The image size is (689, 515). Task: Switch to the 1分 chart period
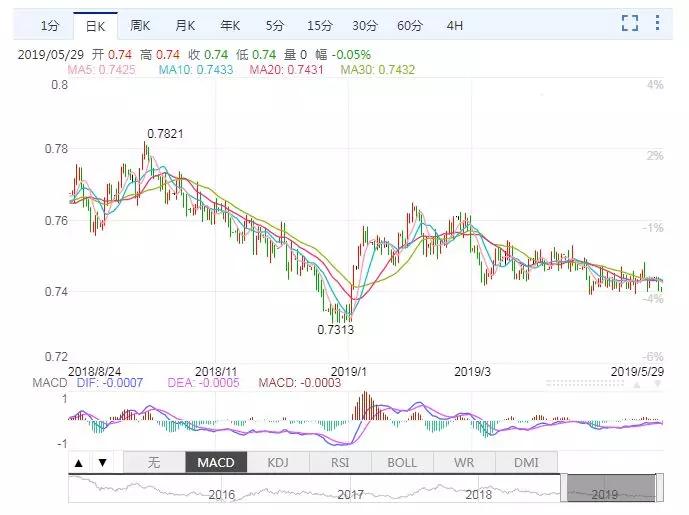click(49, 25)
